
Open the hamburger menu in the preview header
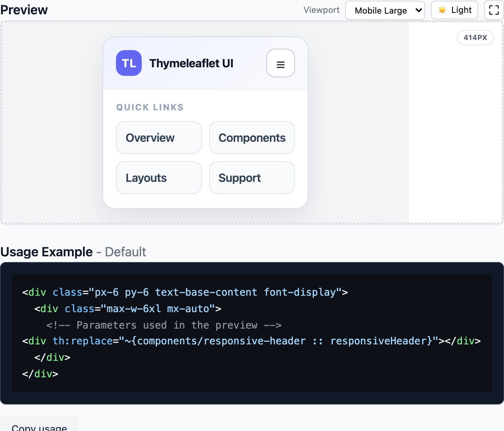(280, 63)
